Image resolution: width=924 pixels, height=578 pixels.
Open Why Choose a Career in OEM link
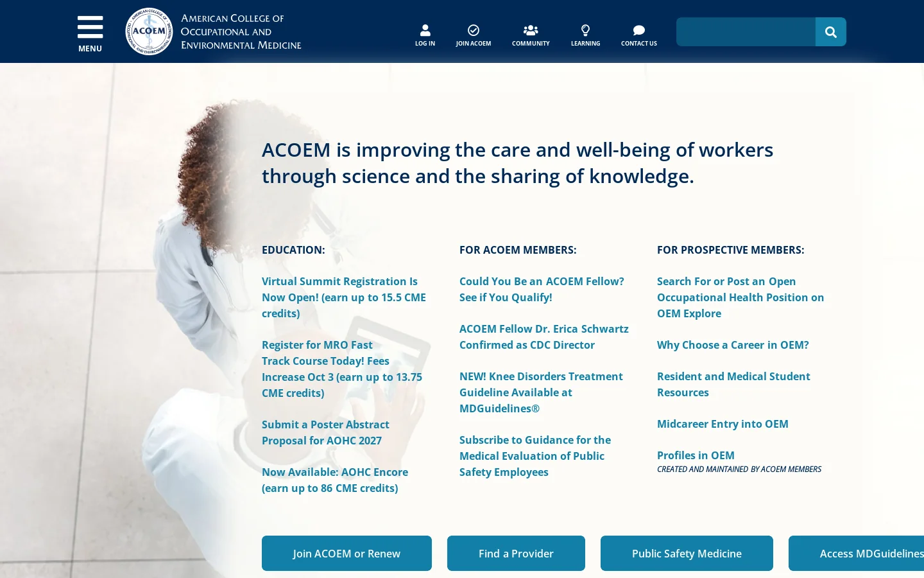tap(733, 345)
